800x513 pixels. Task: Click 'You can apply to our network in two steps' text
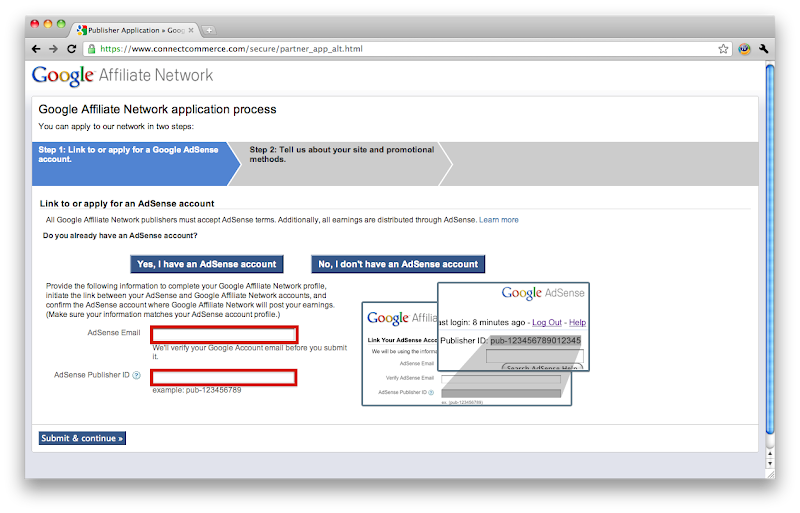pyautogui.click(x=116, y=127)
